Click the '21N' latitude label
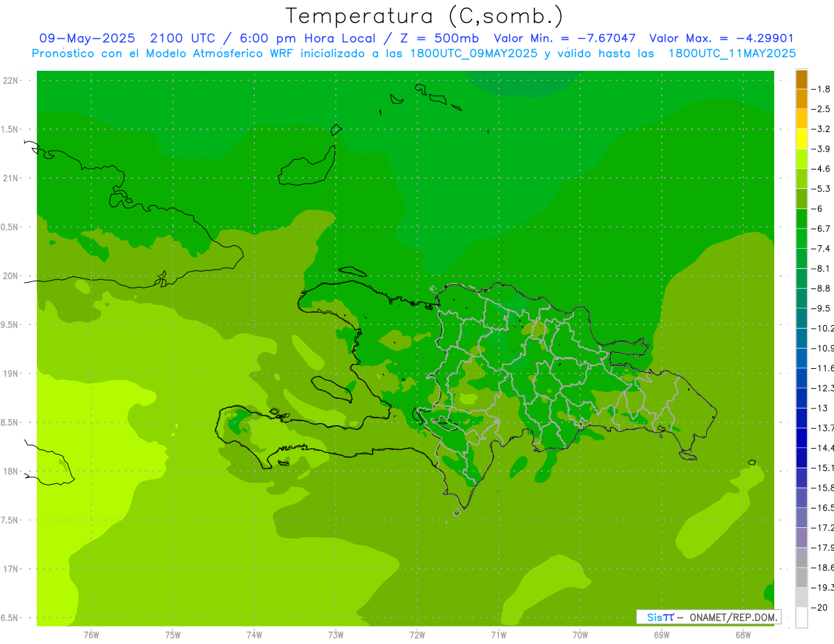 (x=10, y=178)
